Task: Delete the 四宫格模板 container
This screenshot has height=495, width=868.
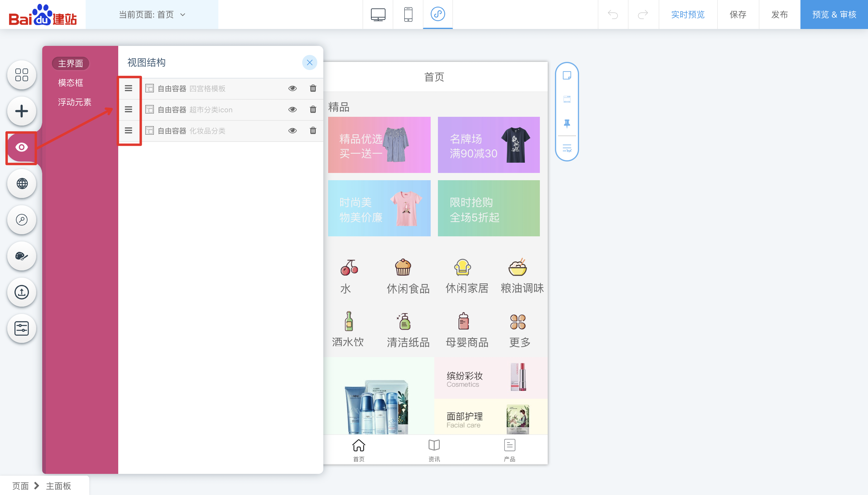Action: (x=313, y=88)
